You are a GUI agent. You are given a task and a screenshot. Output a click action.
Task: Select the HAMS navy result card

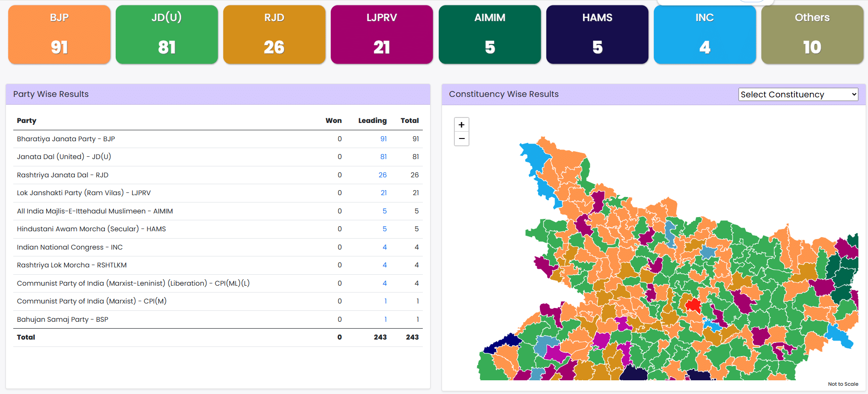[x=597, y=35]
